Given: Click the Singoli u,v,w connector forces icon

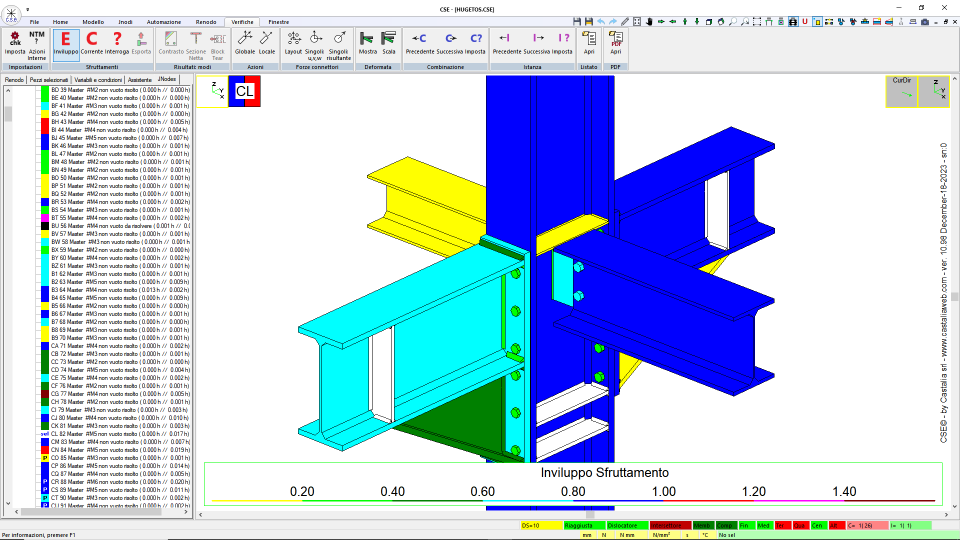Looking at the screenshot, I should 315,45.
